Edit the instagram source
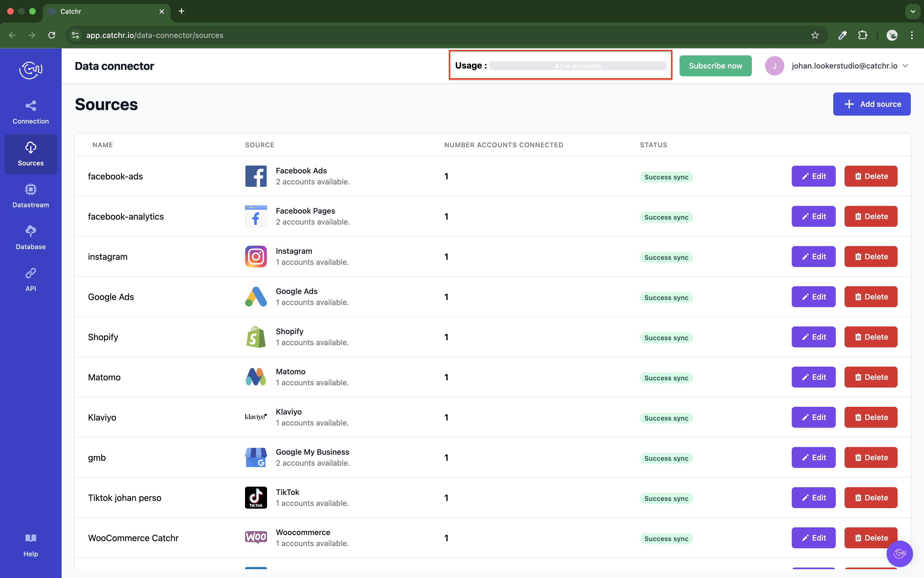Screen dimensions: 924x578 (813, 257)
